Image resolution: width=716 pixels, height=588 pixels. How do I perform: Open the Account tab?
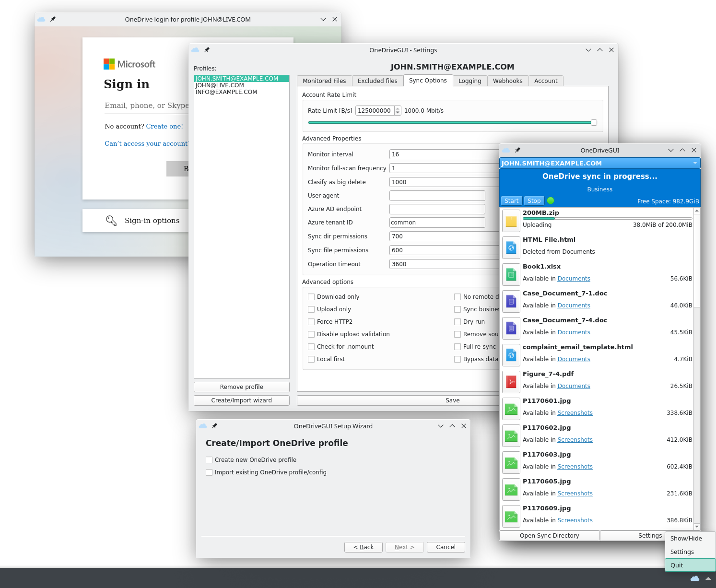point(546,81)
